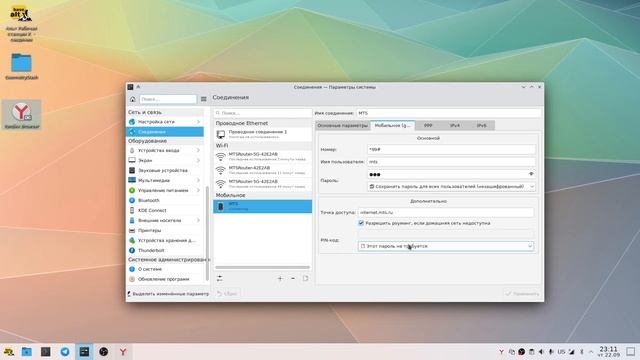
Task: Open Устройства хранения д... settings
Action: [x=165, y=240]
